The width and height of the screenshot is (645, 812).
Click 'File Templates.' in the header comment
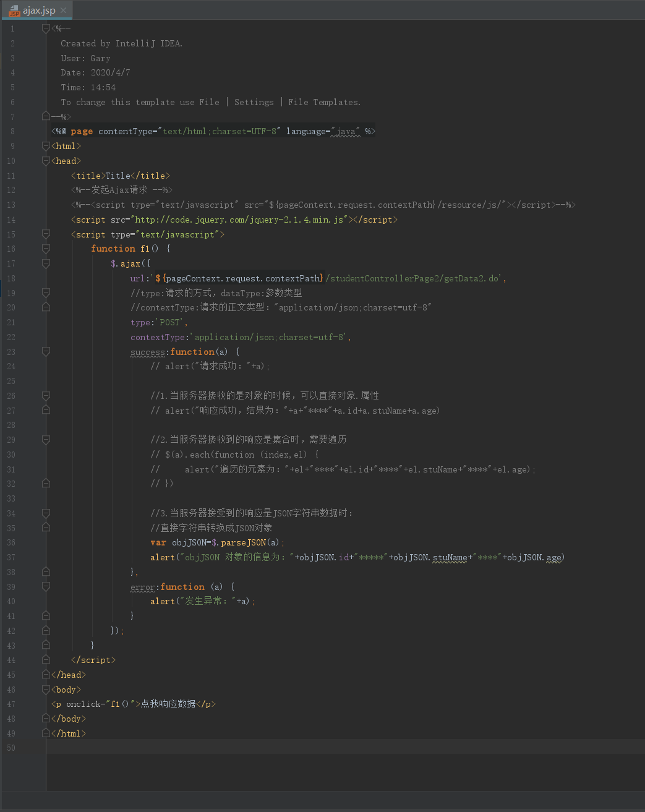(x=324, y=102)
